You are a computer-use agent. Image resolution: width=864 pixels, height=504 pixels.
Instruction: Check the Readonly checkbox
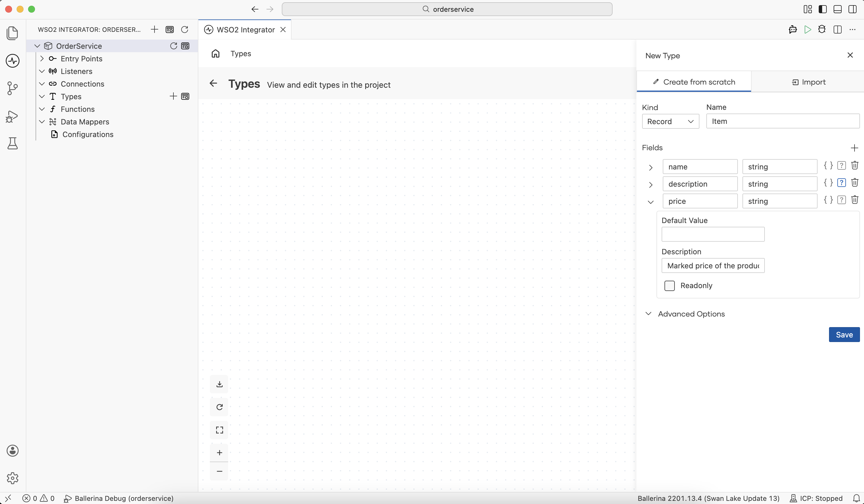(x=669, y=286)
